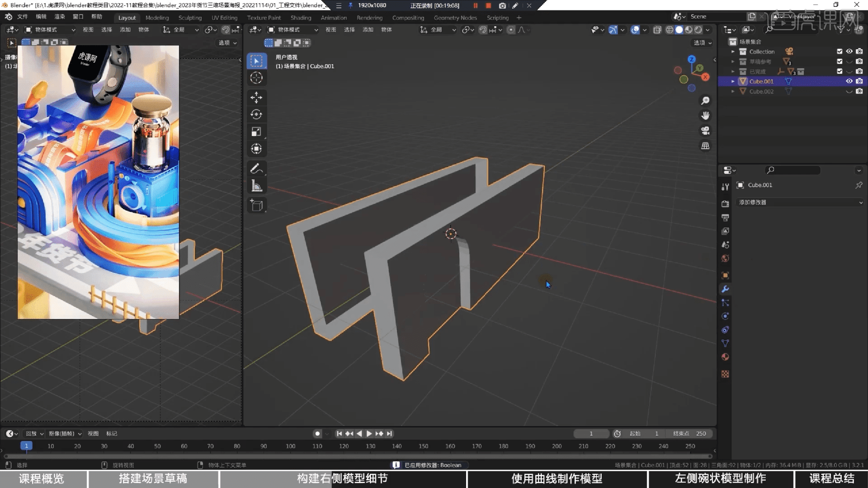Click the current frame number field
The image size is (868, 488).
point(591,433)
